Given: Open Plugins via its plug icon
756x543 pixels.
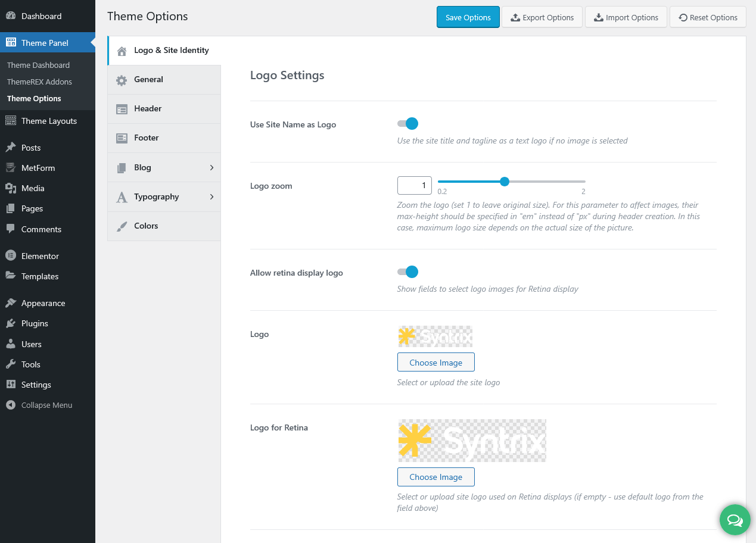Looking at the screenshot, I should 11,323.
